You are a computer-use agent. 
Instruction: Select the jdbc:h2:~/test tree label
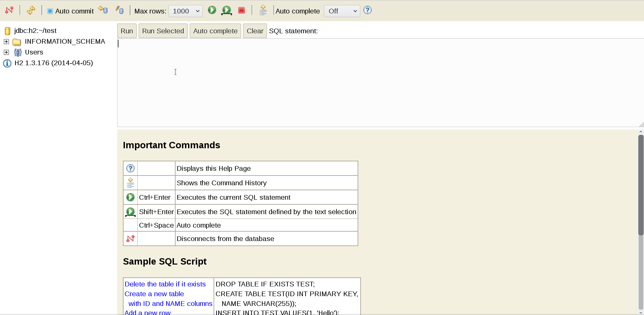pos(35,31)
